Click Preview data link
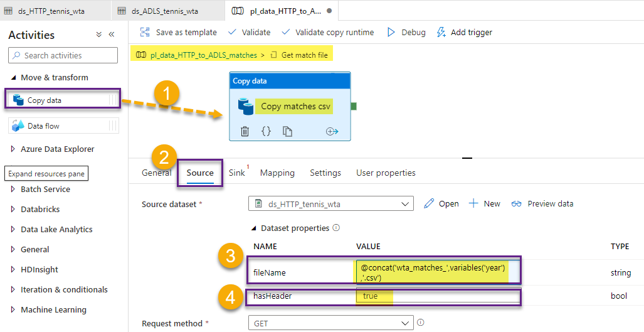This screenshot has height=332, width=644. point(543,204)
